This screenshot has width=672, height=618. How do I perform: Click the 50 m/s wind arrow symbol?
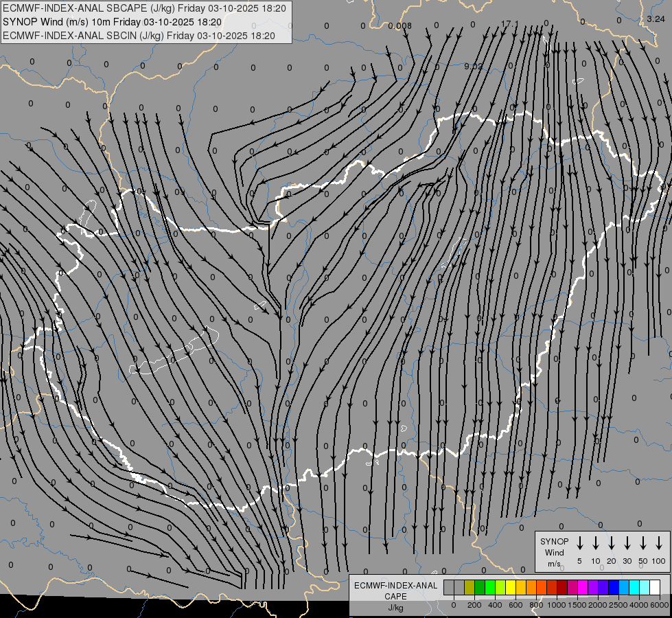click(x=643, y=543)
